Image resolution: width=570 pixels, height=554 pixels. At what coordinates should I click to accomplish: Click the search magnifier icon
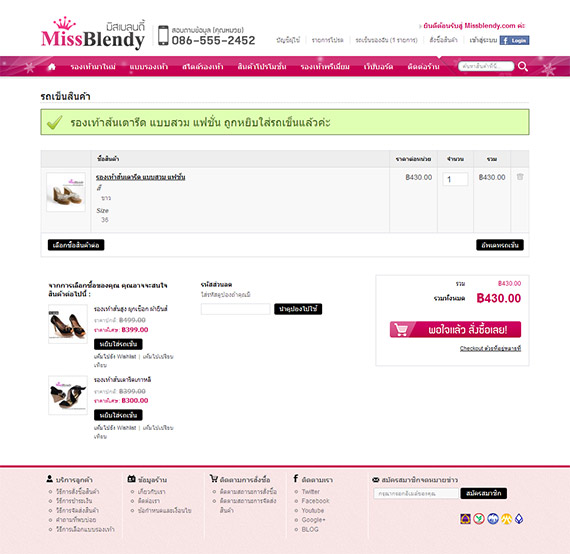pos(523,66)
